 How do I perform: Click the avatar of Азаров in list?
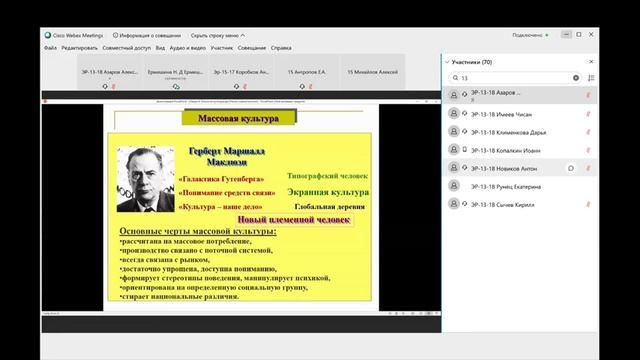[453, 95]
